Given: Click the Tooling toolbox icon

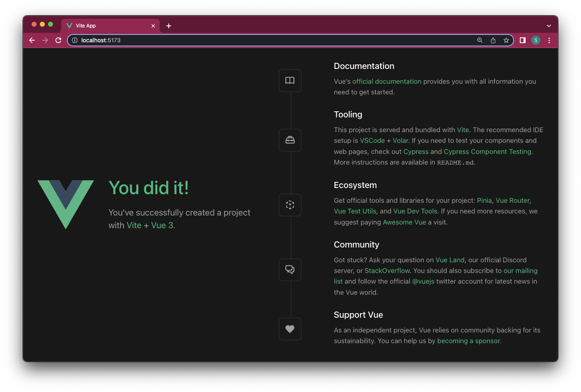Looking at the screenshot, I should pyautogui.click(x=290, y=140).
